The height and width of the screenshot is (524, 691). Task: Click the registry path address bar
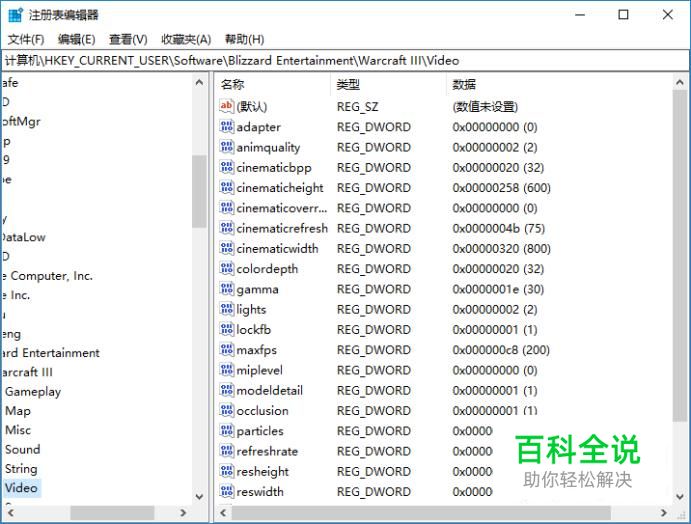(x=346, y=60)
